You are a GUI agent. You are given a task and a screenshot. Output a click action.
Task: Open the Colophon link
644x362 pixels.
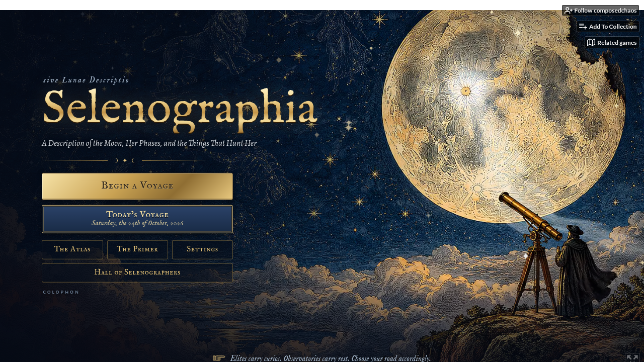pos(61,292)
